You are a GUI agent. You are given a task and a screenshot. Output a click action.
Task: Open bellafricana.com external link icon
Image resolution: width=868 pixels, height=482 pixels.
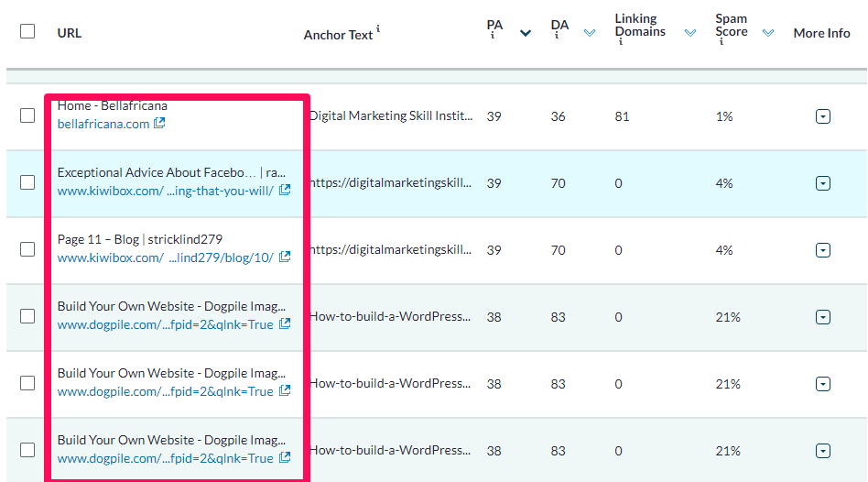[x=159, y=124]
